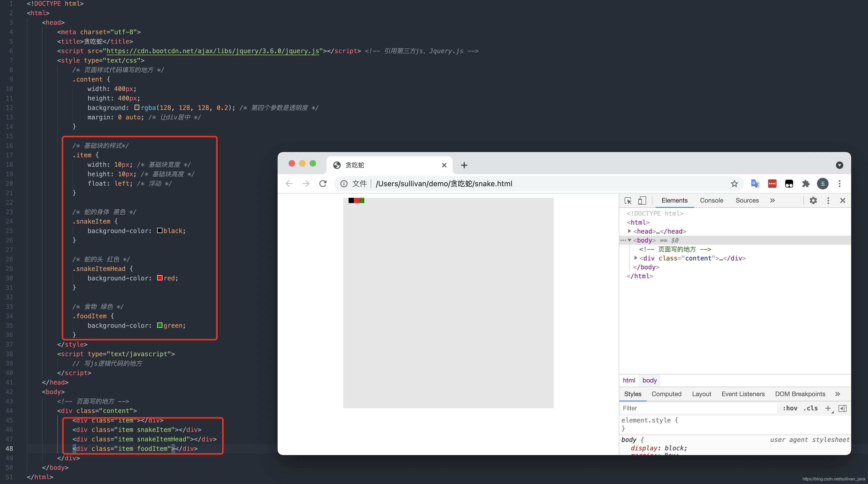View site information icon in address bar
Image resolution: width=868 pixels, height=484 pixels.
pos(344,184)
